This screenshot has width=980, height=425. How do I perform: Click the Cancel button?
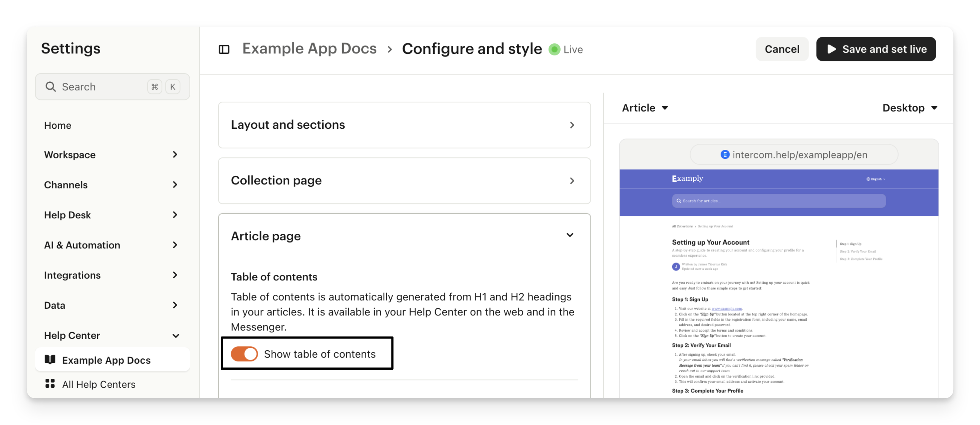782,49
